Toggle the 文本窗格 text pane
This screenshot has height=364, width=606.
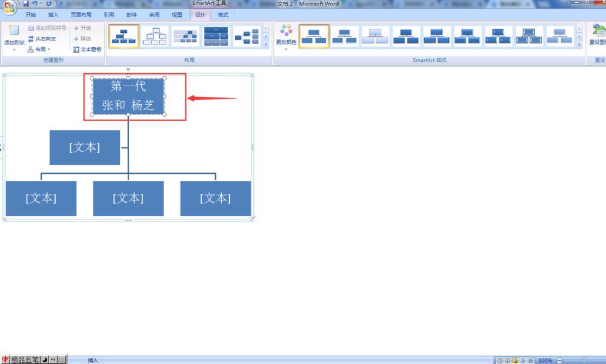[87, 50]
